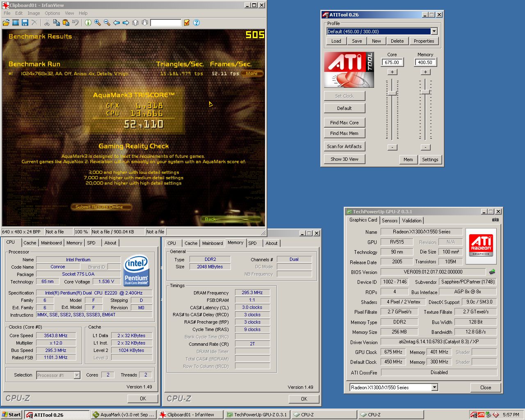Click the GPU-Z camera screenshot icon
This screenshot has width=525, height=420.
(x=495, y=220)
